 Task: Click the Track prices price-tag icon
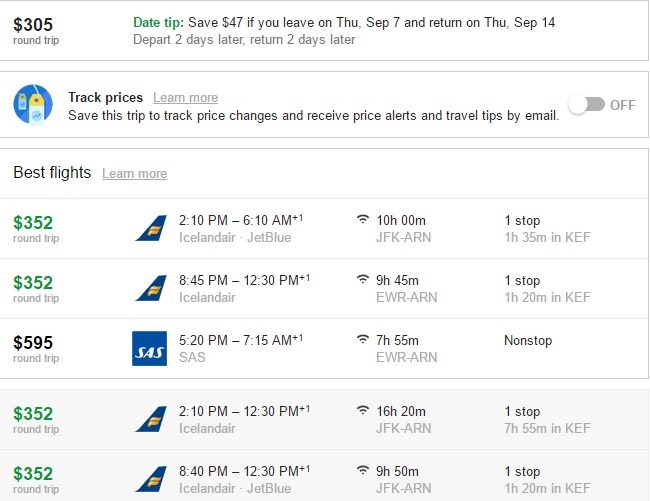(33, 104)
